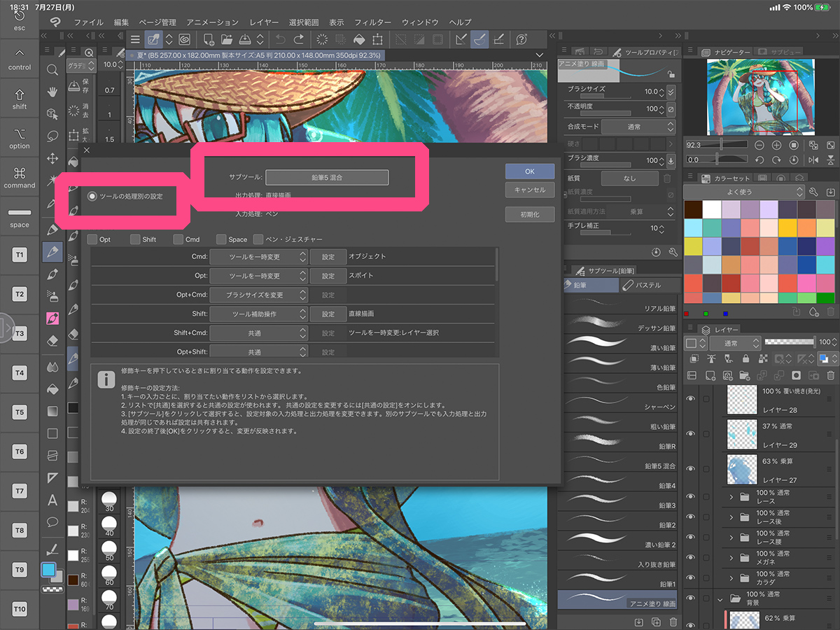The image size is (840, 630).
Task: Select the Lasso selection tool
Action: pos(52,135)
